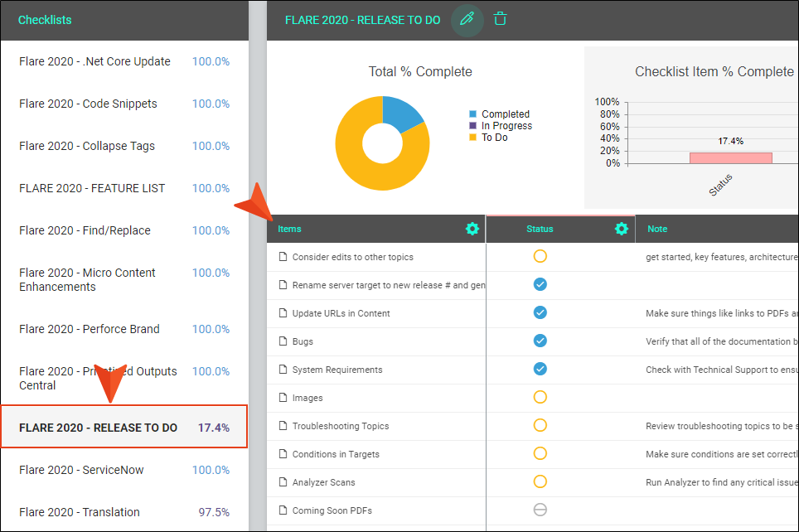This screenshot has width=799, height=532.
Task: Click the FLARE 2020 - RELEASE TO DO title
Action: tap(363, 20)
